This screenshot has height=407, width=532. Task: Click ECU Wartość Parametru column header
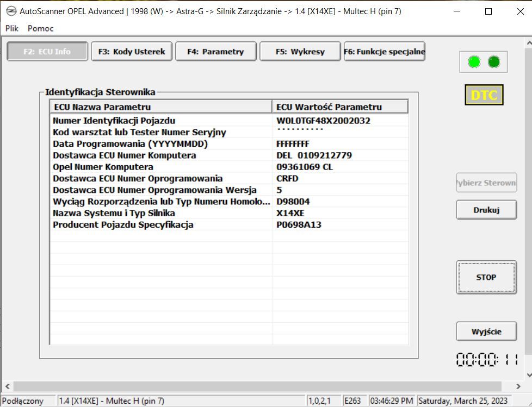click(340, 107)
